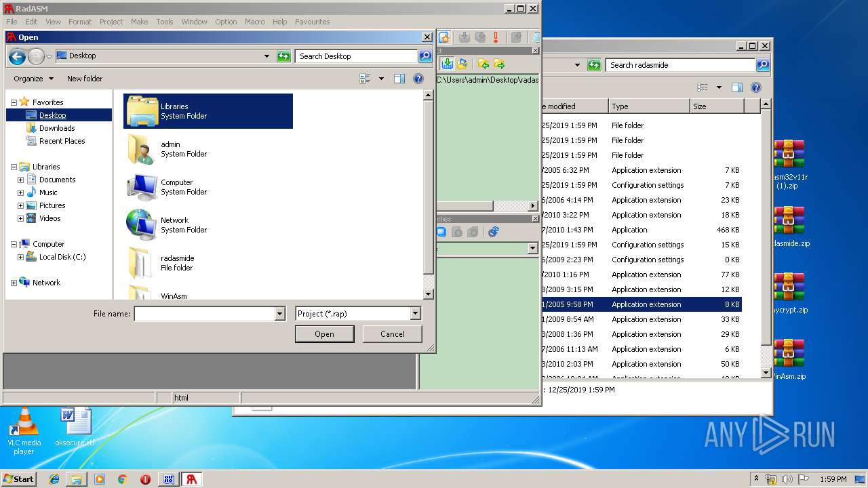Select the 468 KB Application row in Explorer
Viewport: 868px width, 488px height.
(641, 230)
